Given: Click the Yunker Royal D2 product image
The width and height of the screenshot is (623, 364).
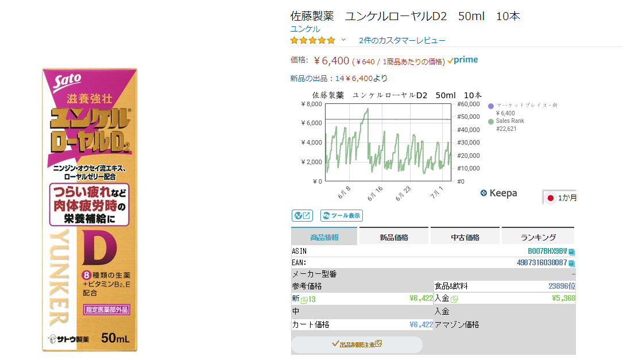Looking at the screenshot, I should pos(89,210).
